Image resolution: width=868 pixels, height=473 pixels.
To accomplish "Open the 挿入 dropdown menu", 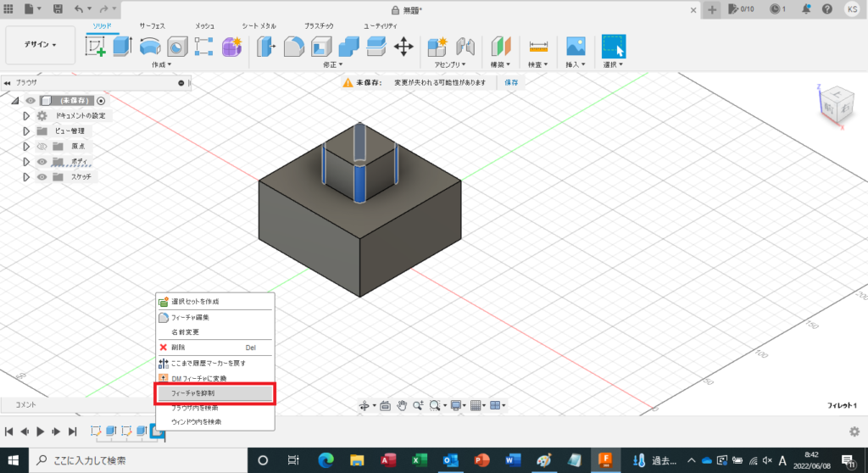I will point(576,64).
